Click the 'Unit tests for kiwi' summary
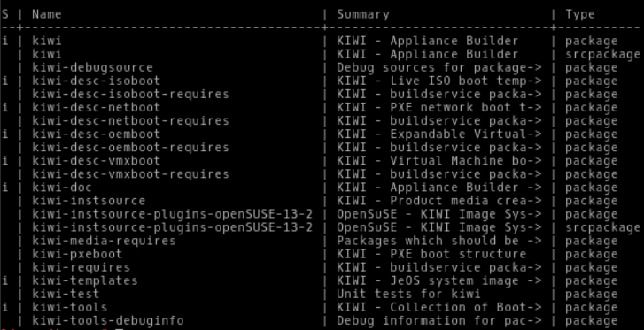 (x=408, y=294)
